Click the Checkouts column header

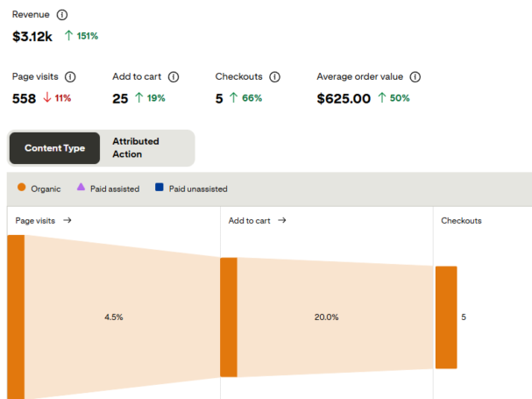tap(461, 221)
